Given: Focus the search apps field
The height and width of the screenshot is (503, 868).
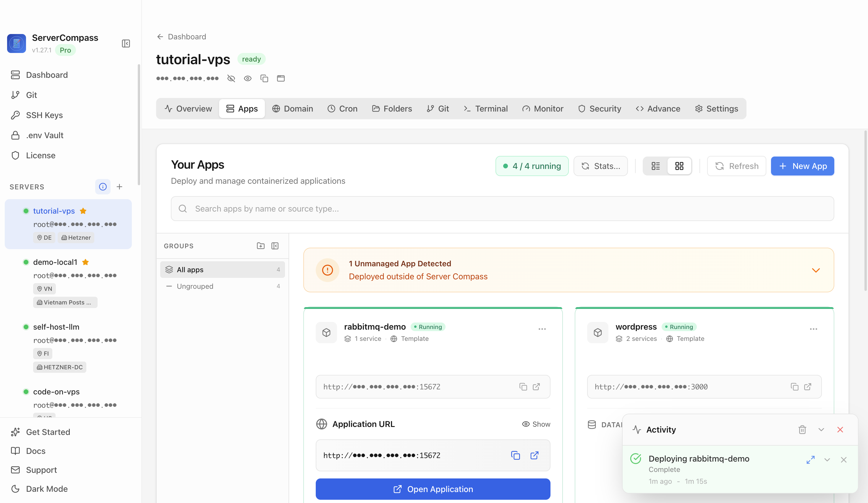Looking at the screenshot, I should [502, 209].
